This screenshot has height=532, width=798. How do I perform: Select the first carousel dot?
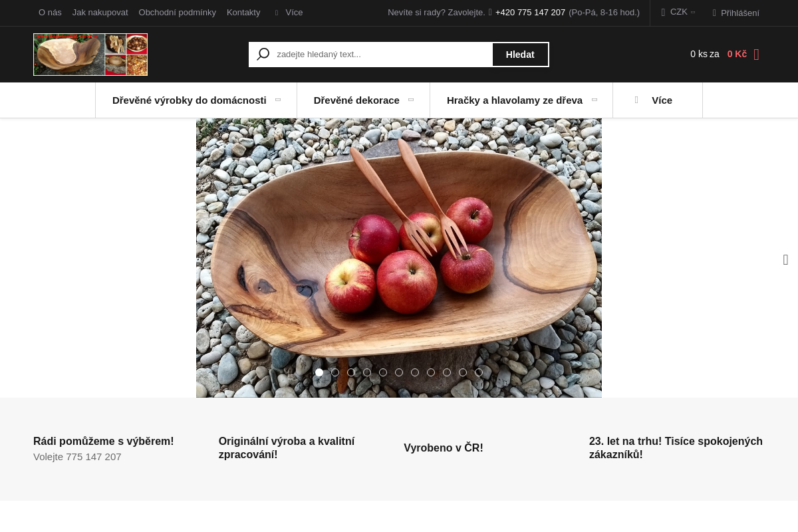(x=319, y=372)
